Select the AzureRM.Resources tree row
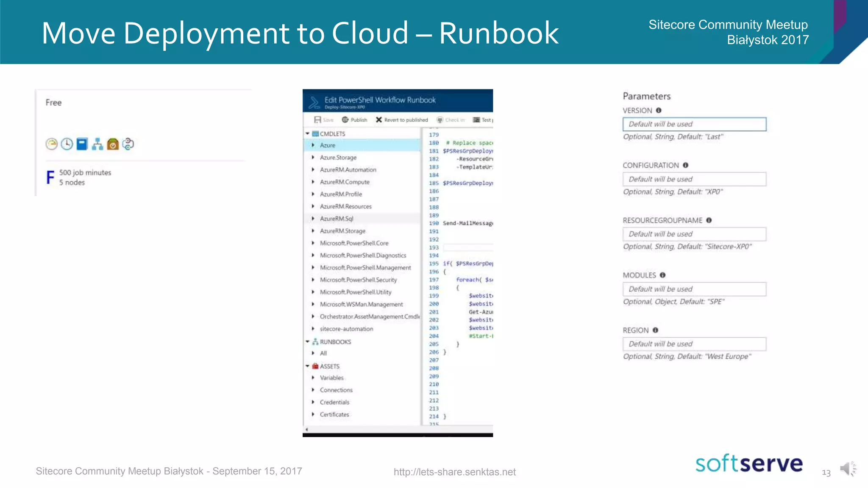Image resolution: width=868 pixels, height=488 pixels. pyautogui.click(x=362, y=207)
